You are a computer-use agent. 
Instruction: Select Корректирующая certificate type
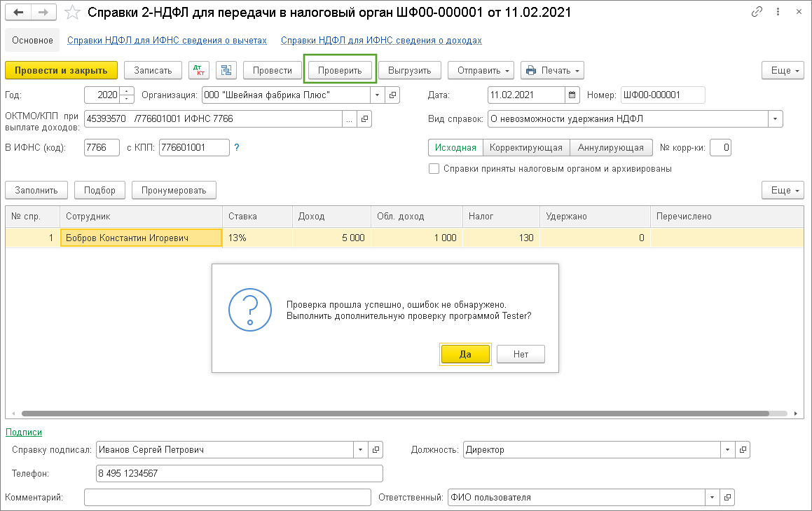point(526,147)
